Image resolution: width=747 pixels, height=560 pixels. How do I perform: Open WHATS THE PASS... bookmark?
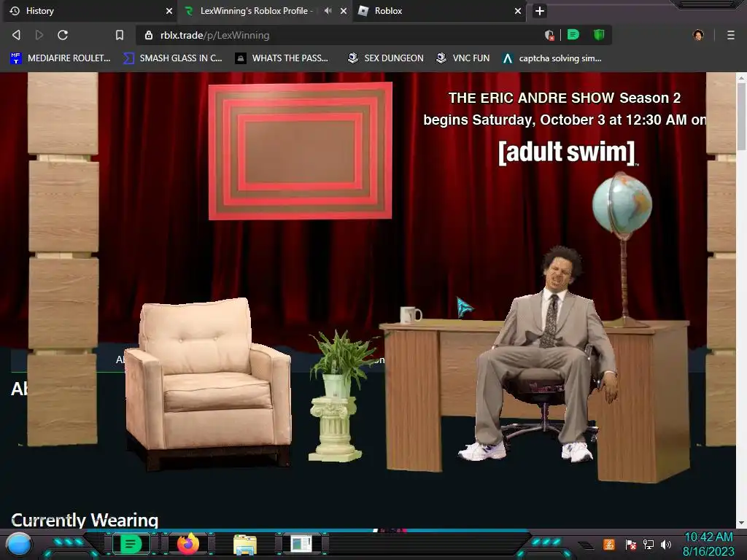click(282, 58)
